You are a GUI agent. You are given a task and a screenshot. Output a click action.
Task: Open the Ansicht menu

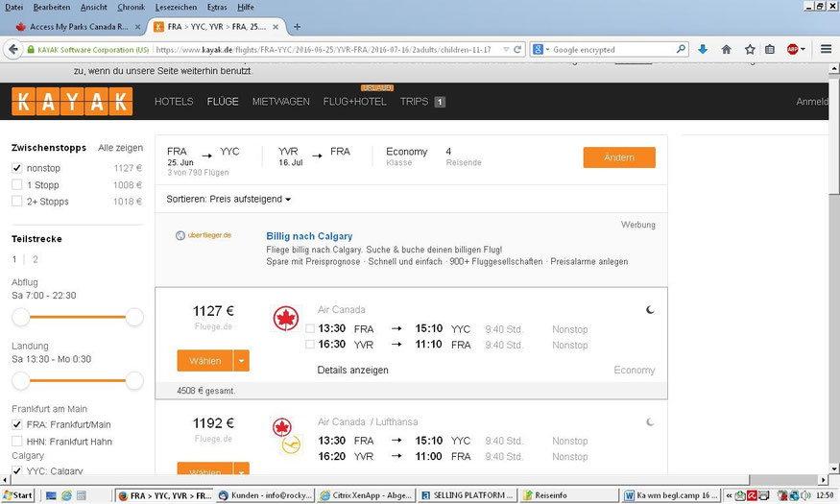tap(94, 7)
